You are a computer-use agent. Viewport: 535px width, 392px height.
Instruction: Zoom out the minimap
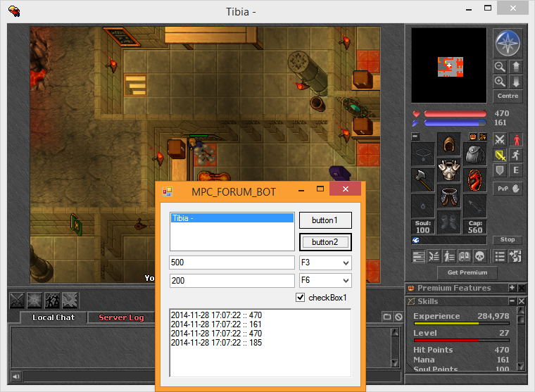tap(500, 67)
